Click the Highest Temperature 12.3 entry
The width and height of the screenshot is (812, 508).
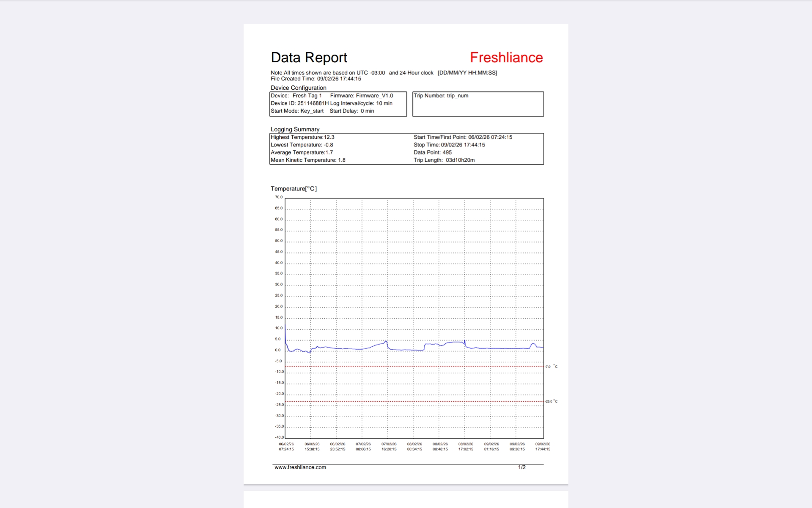[302, 137]
